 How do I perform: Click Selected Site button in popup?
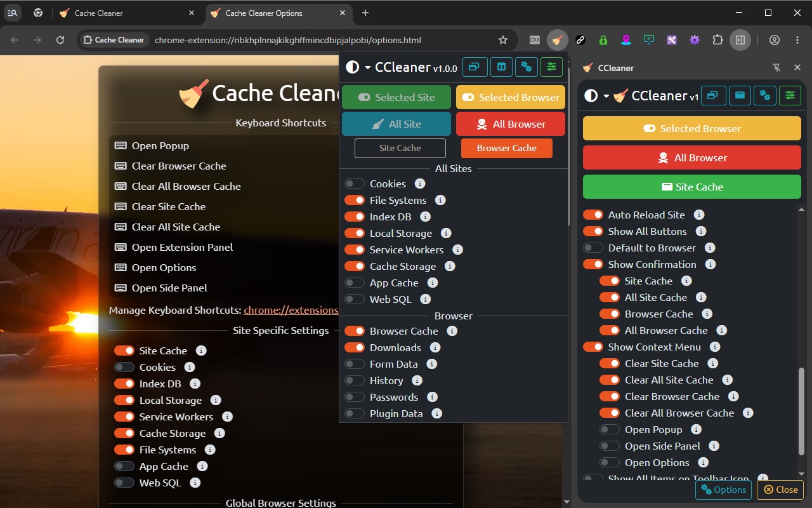396,97
